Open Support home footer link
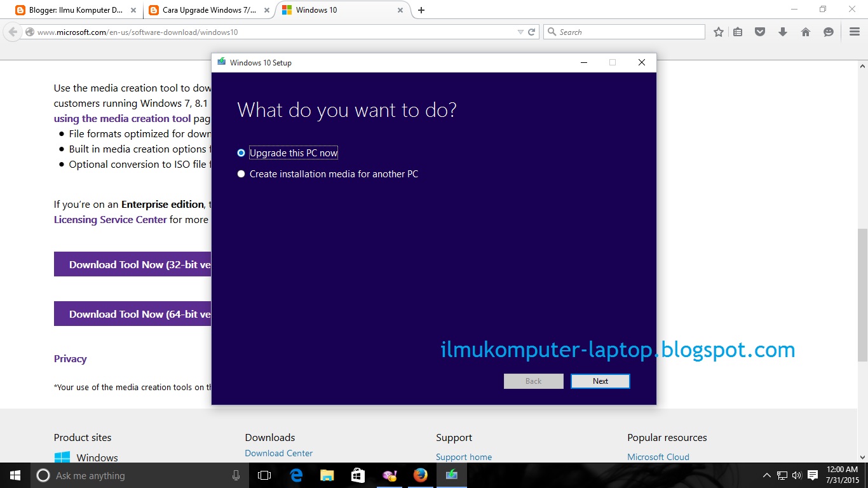Image resolution: width=868 pixels, height=488 pixels. [x=464, y=457]
